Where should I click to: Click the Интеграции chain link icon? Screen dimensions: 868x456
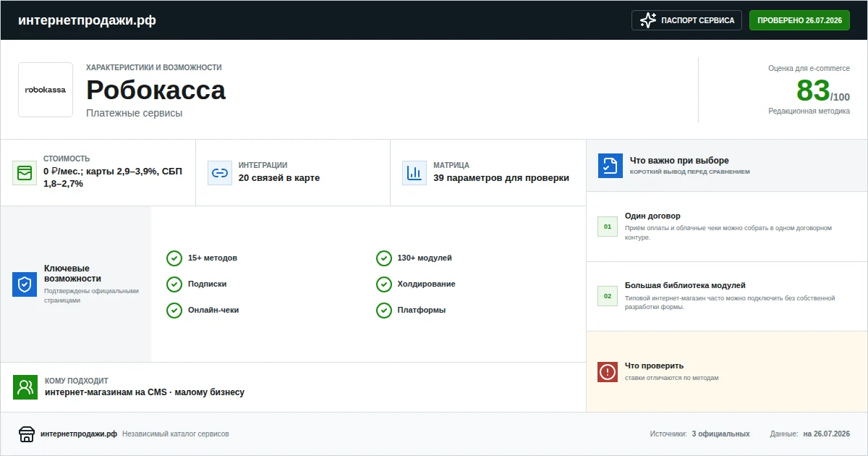(220, 173)
